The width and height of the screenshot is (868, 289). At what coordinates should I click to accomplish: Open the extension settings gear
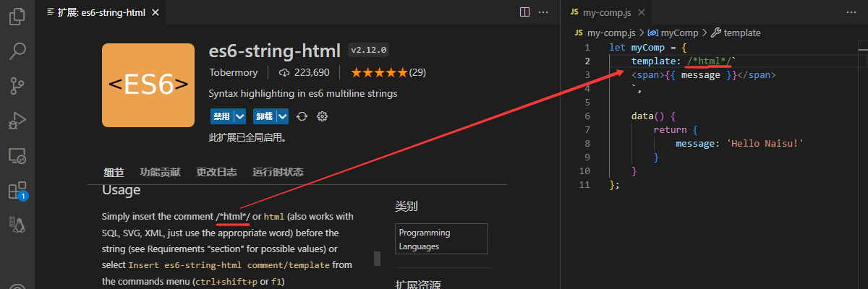pyautogui.click(x=323, y=116)
